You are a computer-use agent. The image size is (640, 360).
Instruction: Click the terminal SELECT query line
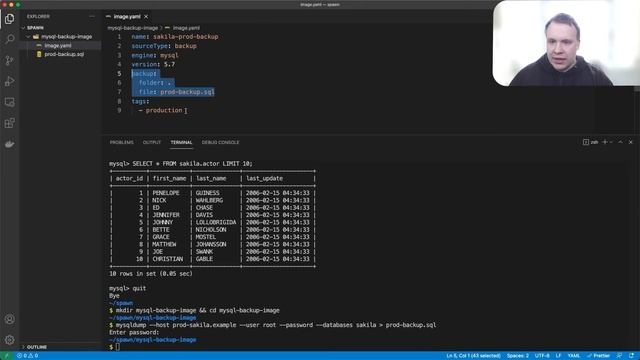coord(181,164)
